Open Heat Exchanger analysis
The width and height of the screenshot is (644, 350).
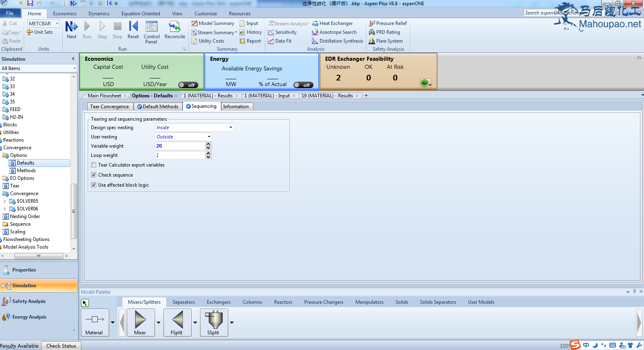tap(332, 23)
